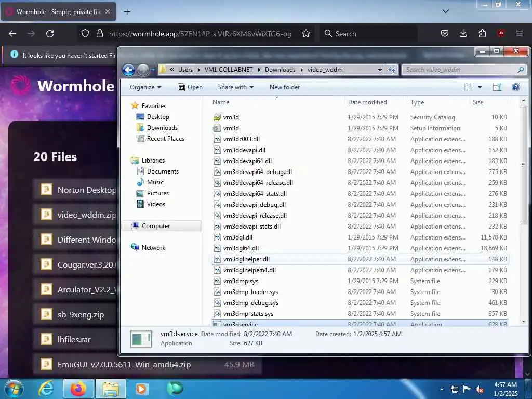
Task: Click Firefox back arrow
Action: click(x=12, y=34)
